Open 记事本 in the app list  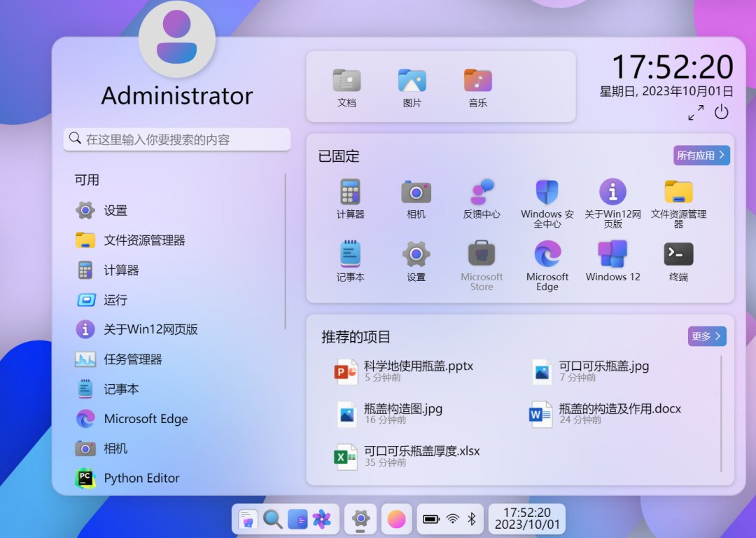pos(178,389)
